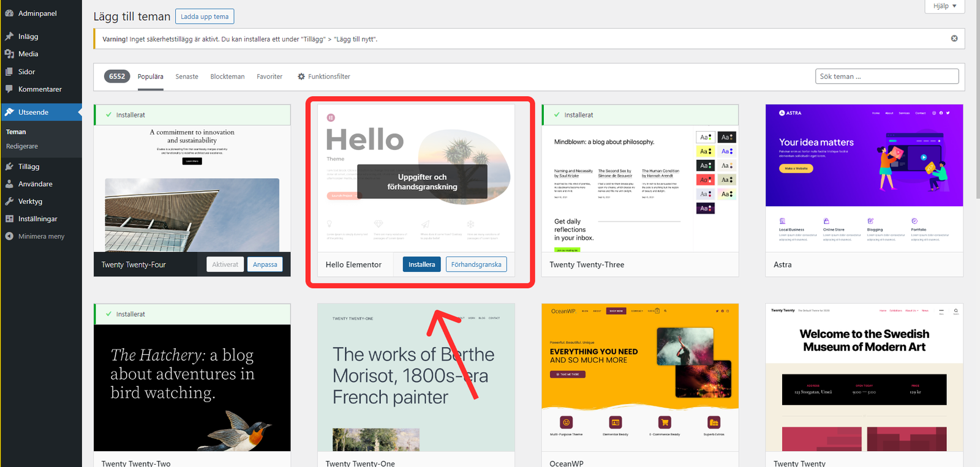Click Minimera meny label
The height and width of the screenshot is (467, 980).
pyautogui.click(x=41, y=236)
